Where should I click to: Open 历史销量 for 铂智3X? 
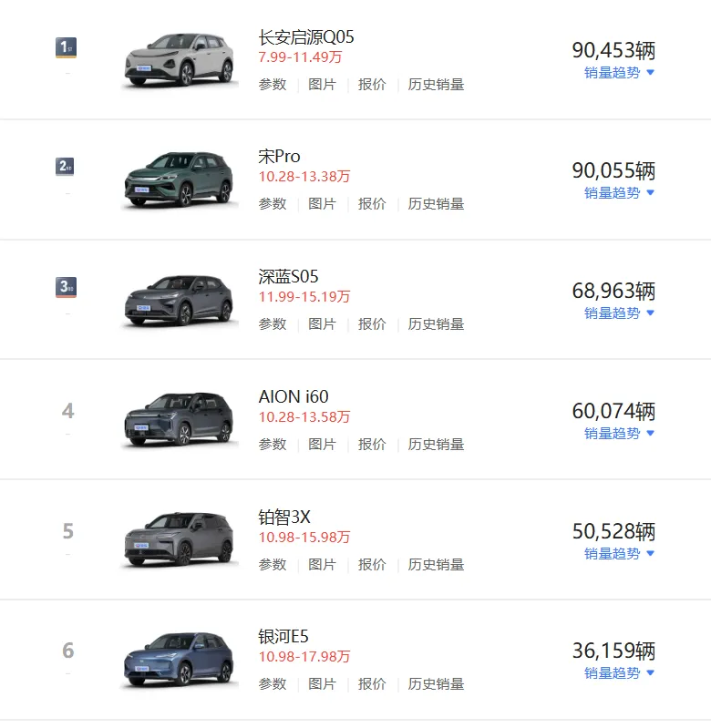436,565
